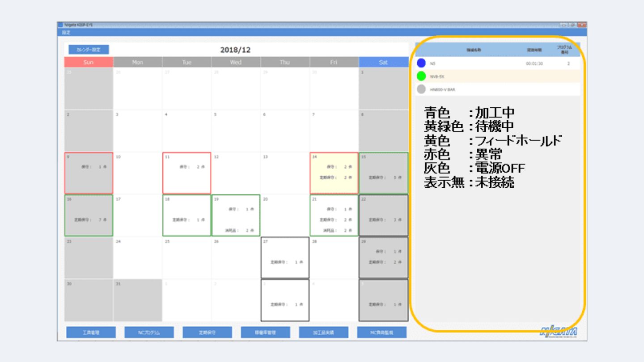The width and height of the screenshot is (644, 362).
Task: Open 加工品実績 button
Action: (323, 333)
